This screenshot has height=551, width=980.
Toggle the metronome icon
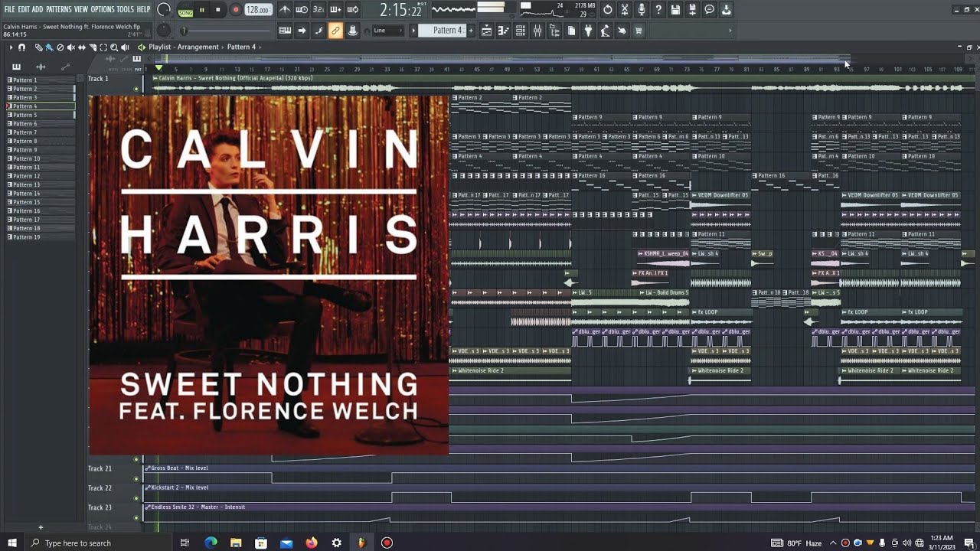point(285,10)
